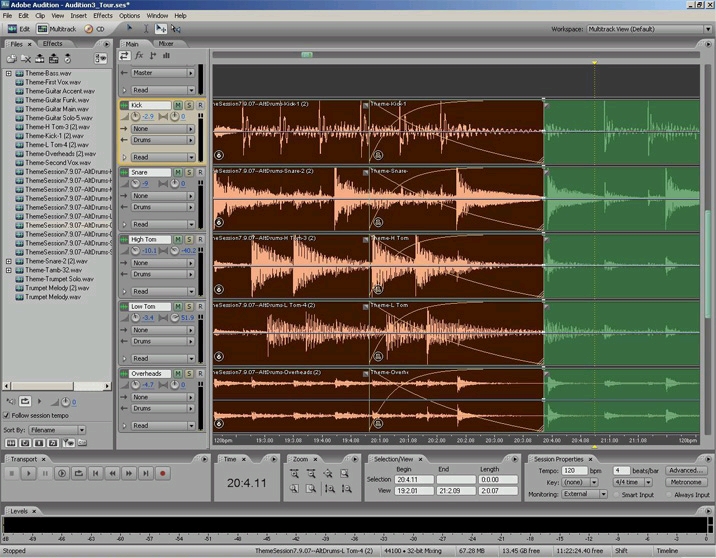Image resolution: width=716 pixels, height=558 pixels.
Task: Solo the Snare track
Action: pos(189,172)
